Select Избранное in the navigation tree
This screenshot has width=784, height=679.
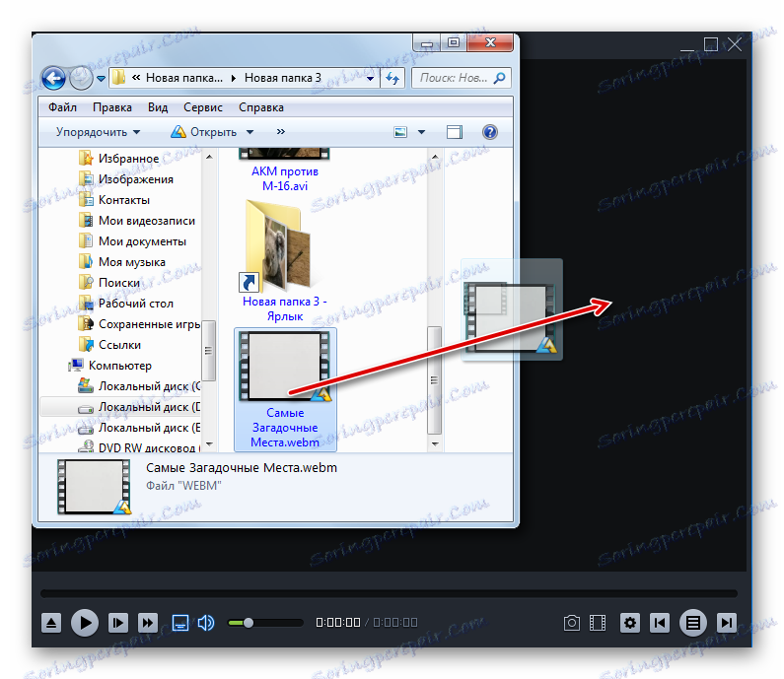(119, 159)
